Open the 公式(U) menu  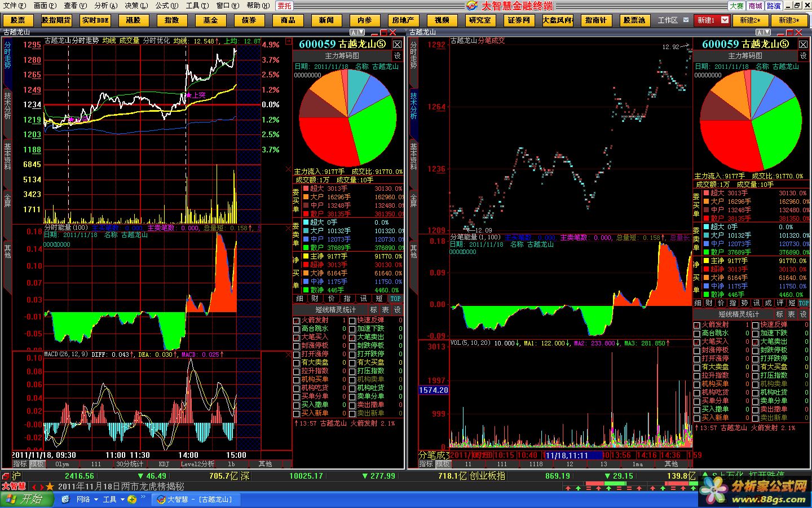click(x=167, y=6)
